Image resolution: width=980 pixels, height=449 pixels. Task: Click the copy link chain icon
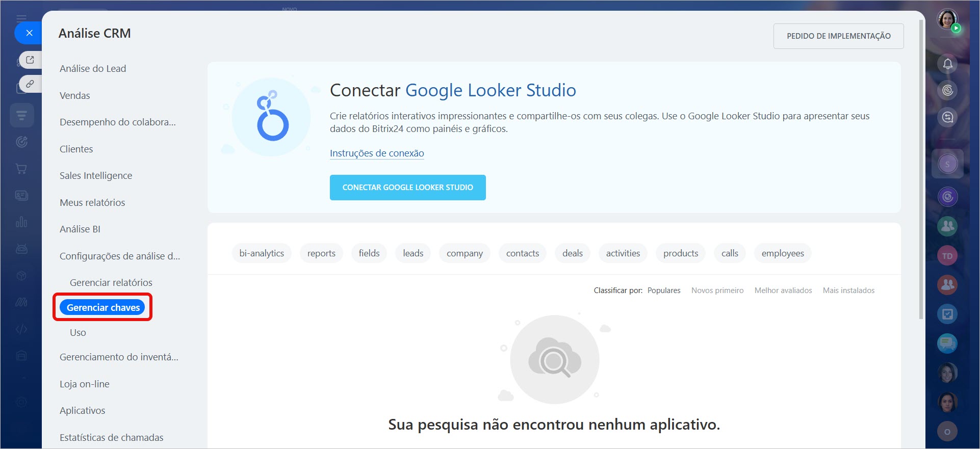click(30, 84)
